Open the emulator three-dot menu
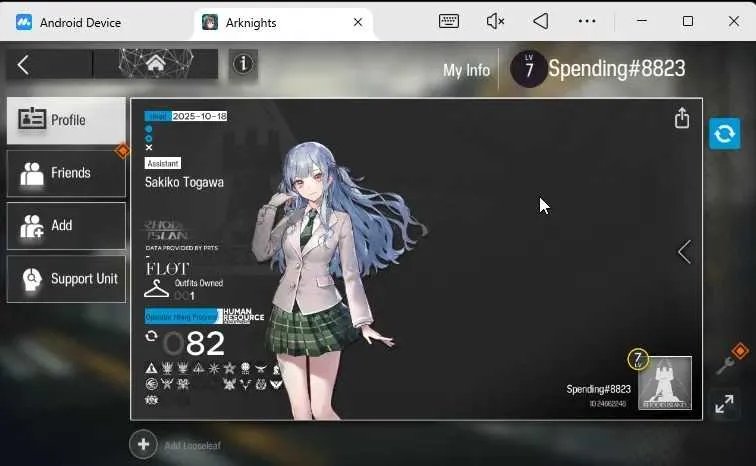Image resolution: width=756 pixels, height=466 pixels. [587, 21]
